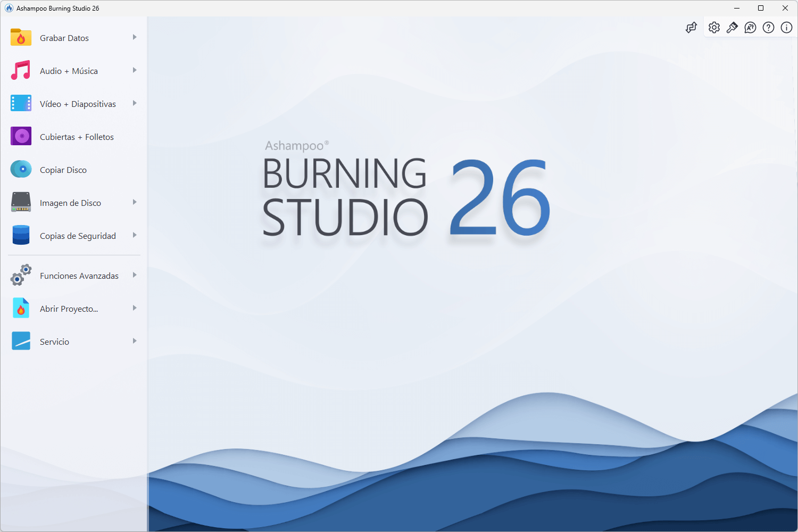798x532 pixels.
Task: Expand the Funciones Avanzadas submenu arrow
Action: pos(135,275)
